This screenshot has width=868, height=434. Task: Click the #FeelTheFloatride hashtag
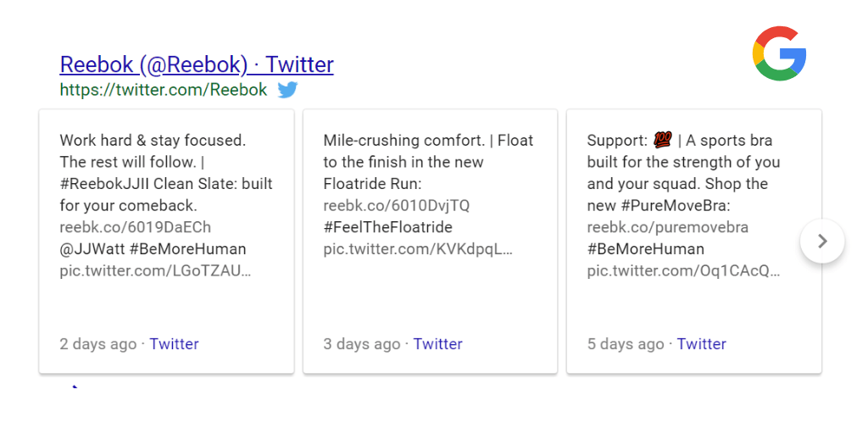387,227
